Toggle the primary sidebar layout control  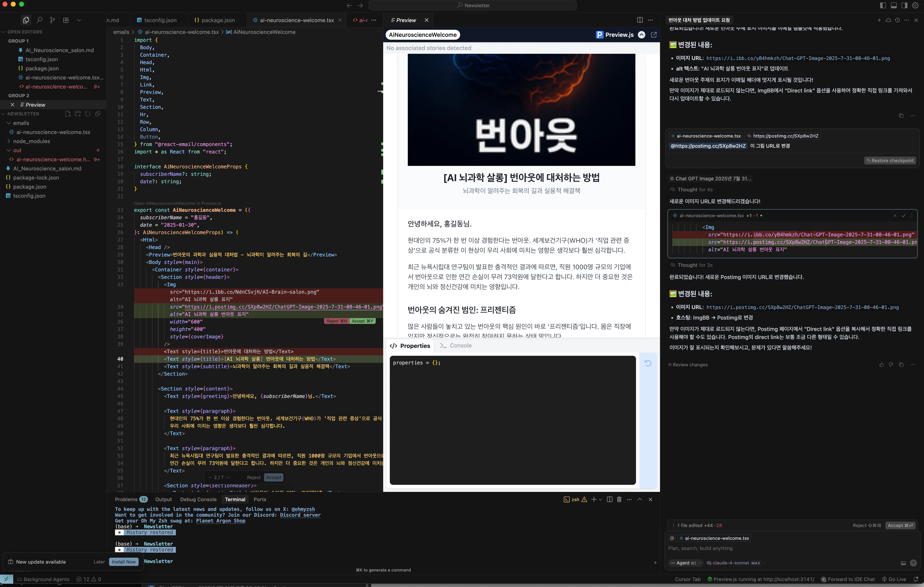883,5
